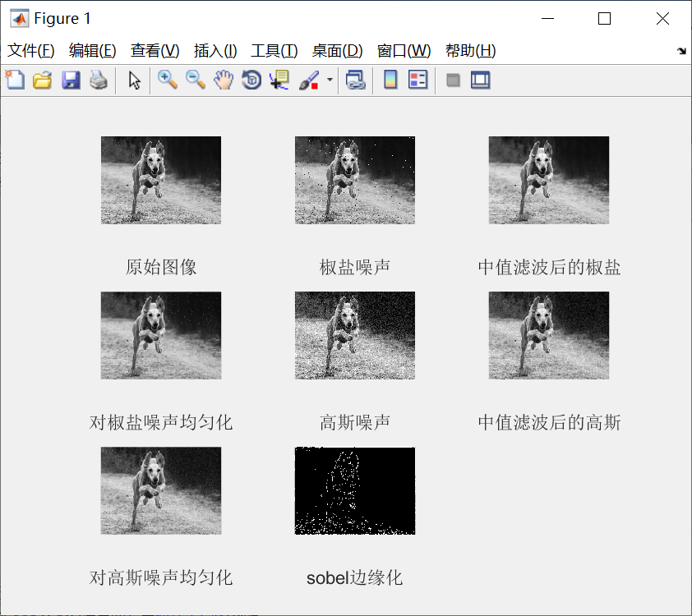Click the 对椒盐噪声均匀化 title text
692x616 pixels.
tap(161, 422)
